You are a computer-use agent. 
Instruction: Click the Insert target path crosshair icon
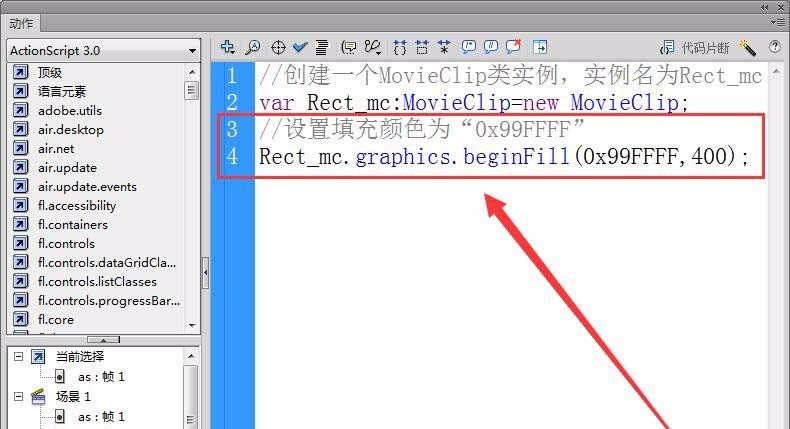coord(278,48)
